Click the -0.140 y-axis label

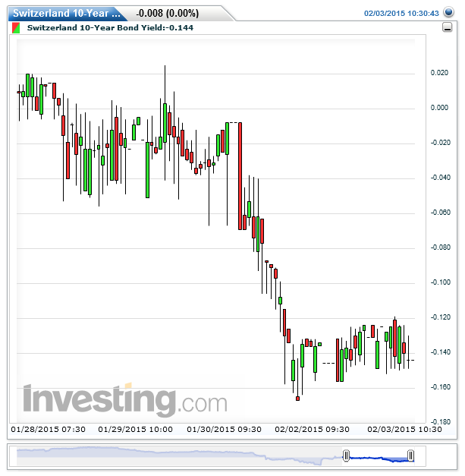tap(441, 351)
